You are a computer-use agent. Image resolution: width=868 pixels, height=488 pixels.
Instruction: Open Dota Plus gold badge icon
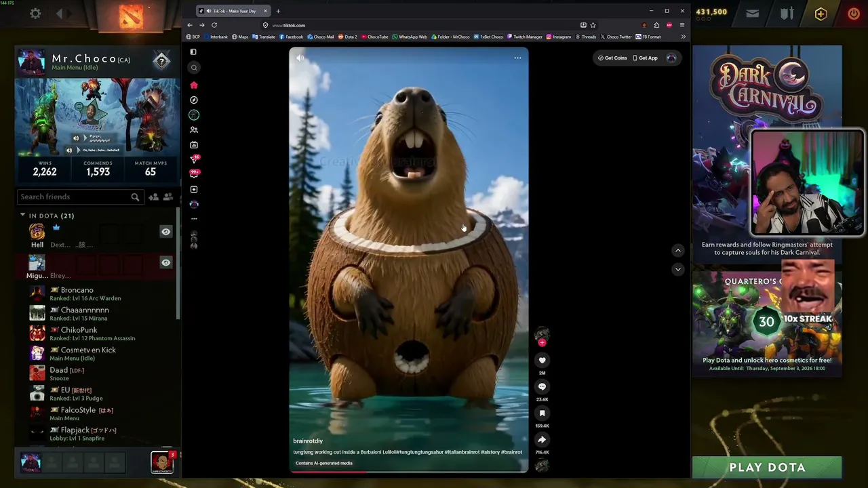click(x=821, y=14)
